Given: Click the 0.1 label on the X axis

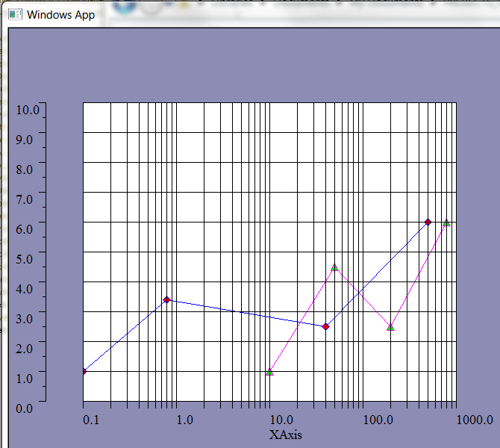Looking at the screenshot, I should click(x=90, y=420).
